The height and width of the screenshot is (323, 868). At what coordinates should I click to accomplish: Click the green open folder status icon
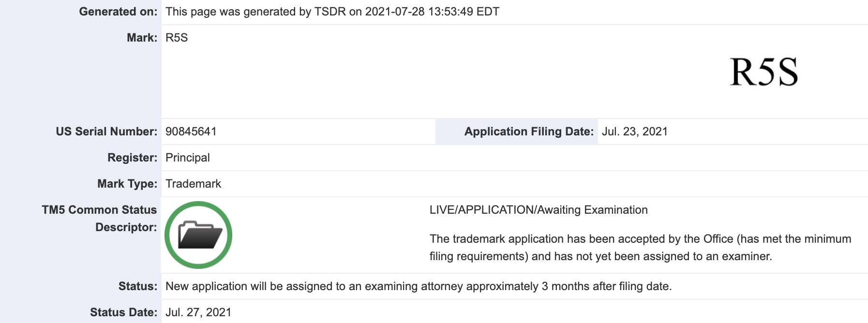[x=198, y=235]
